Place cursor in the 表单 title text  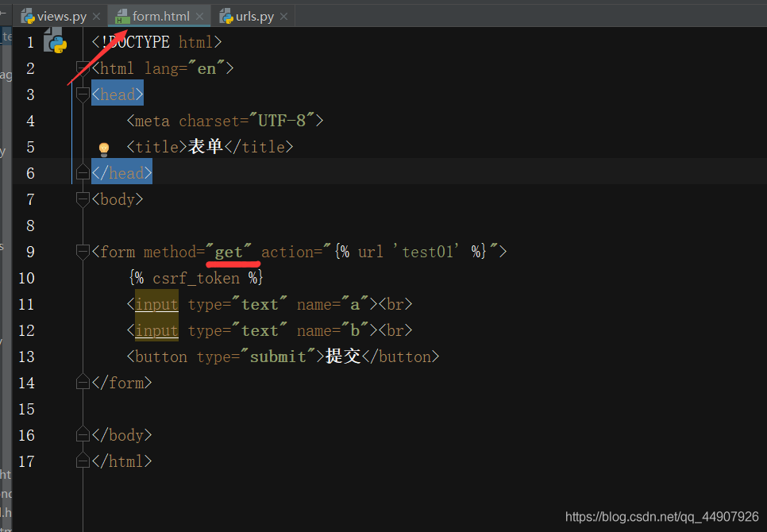[x=205, y=147]
